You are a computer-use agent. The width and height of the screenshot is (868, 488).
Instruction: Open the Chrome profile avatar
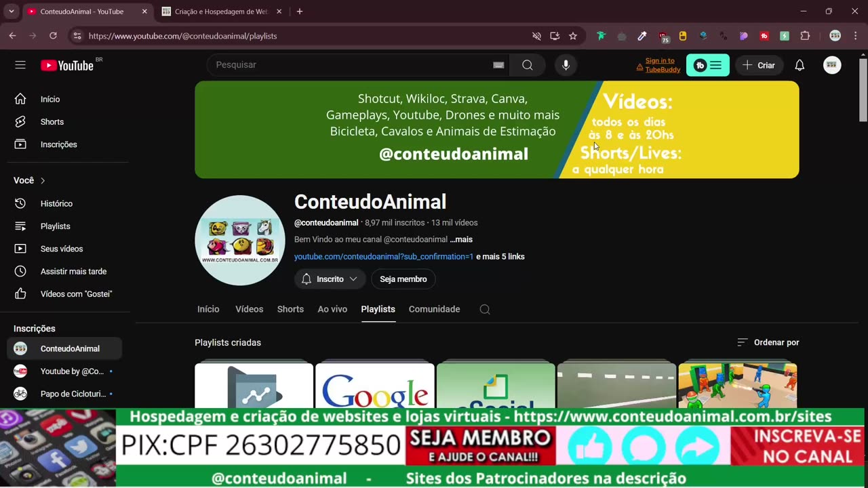pyautogui.click(x=835, y=36)
